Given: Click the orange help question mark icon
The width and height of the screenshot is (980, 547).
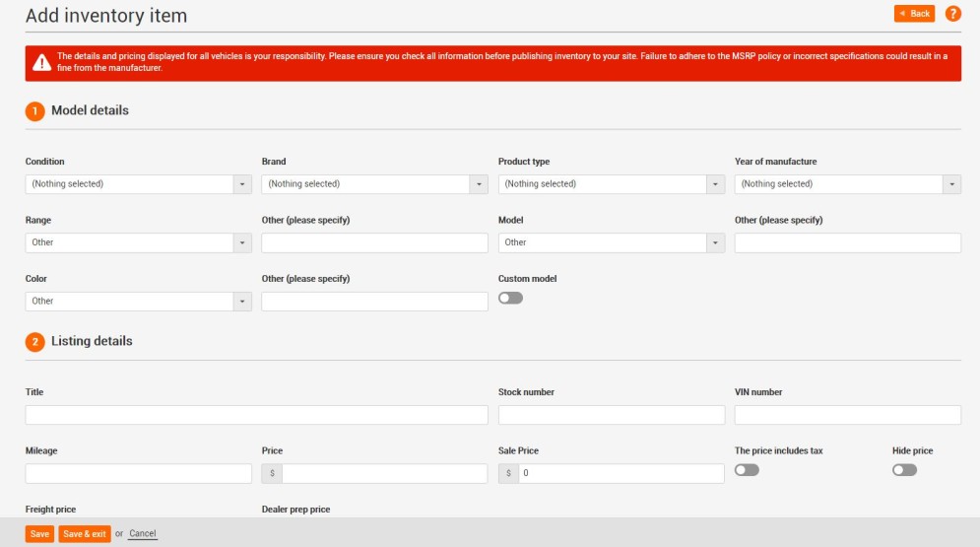Looking at the screenshot, I should (x=952, y=14).
